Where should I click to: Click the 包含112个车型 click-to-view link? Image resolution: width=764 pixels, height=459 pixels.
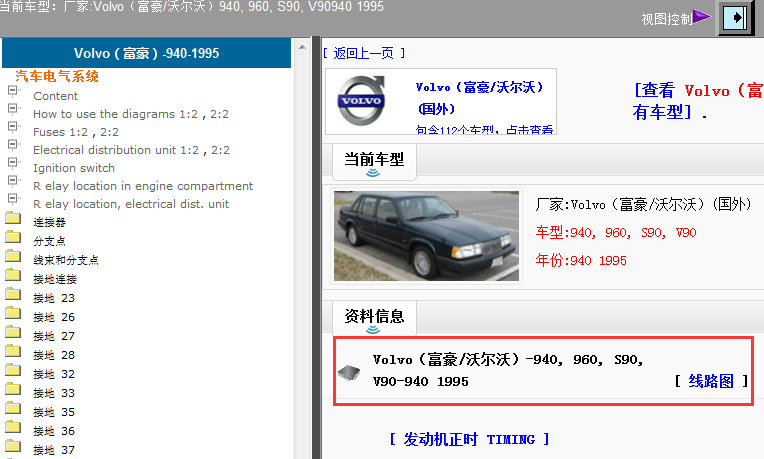click(484, 130)
